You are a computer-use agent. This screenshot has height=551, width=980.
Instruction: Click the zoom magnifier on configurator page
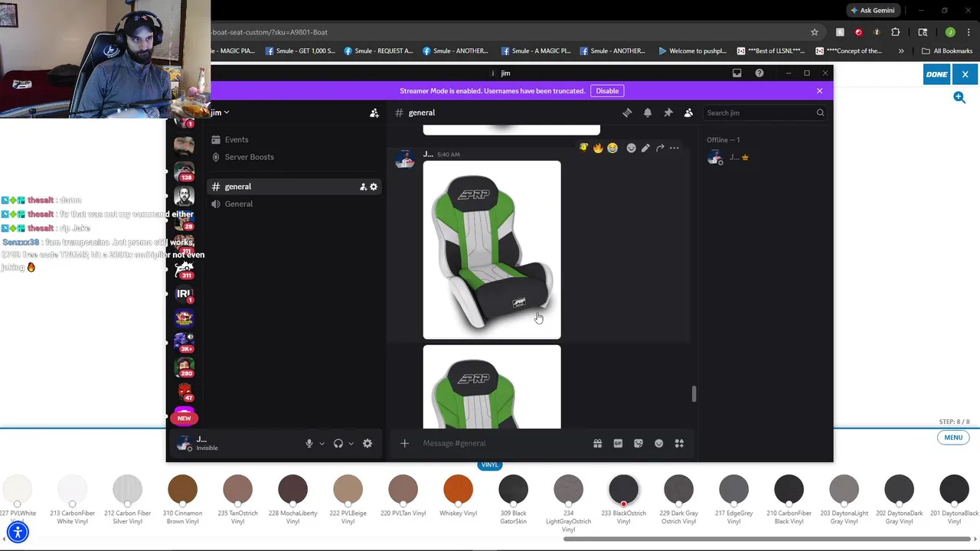click(x=959, y=97)
